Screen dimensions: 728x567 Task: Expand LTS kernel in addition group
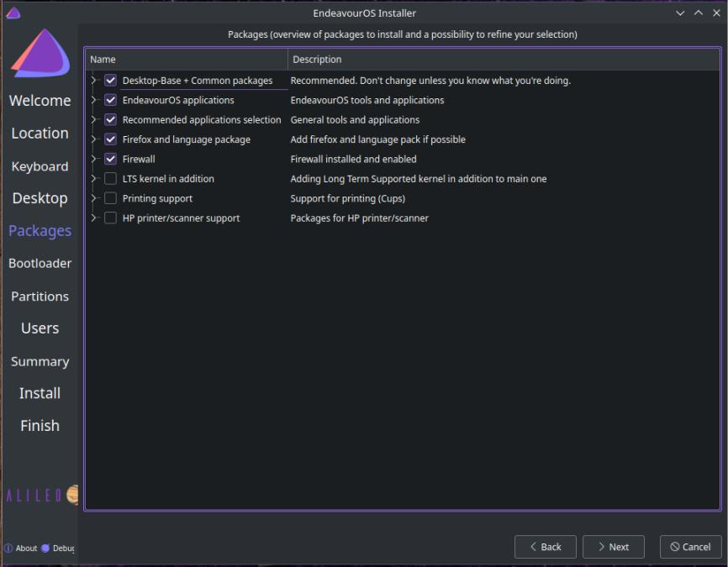93,179
